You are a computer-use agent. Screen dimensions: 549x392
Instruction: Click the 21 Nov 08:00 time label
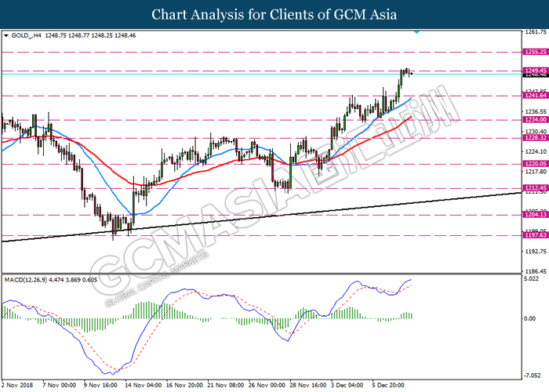(226, 385)
